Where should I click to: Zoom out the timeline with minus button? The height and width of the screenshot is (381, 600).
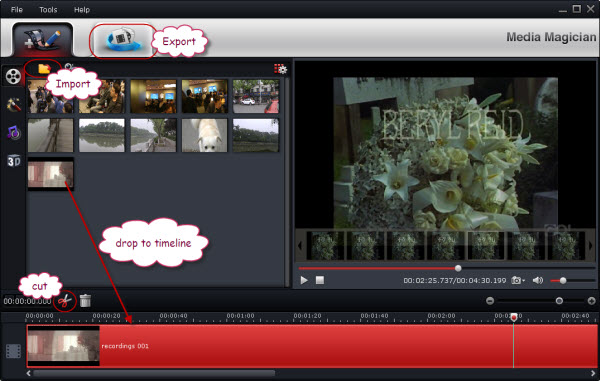(x=490, y=301)
